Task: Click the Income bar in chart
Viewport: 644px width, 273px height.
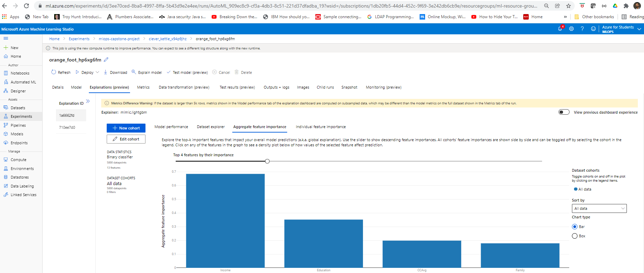Action: click(225, 220)
